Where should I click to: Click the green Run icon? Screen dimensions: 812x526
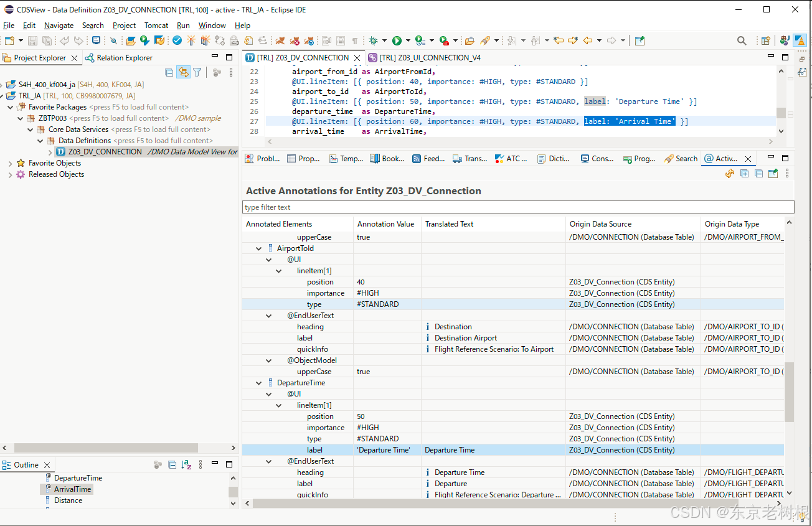[x=396, y=40]
